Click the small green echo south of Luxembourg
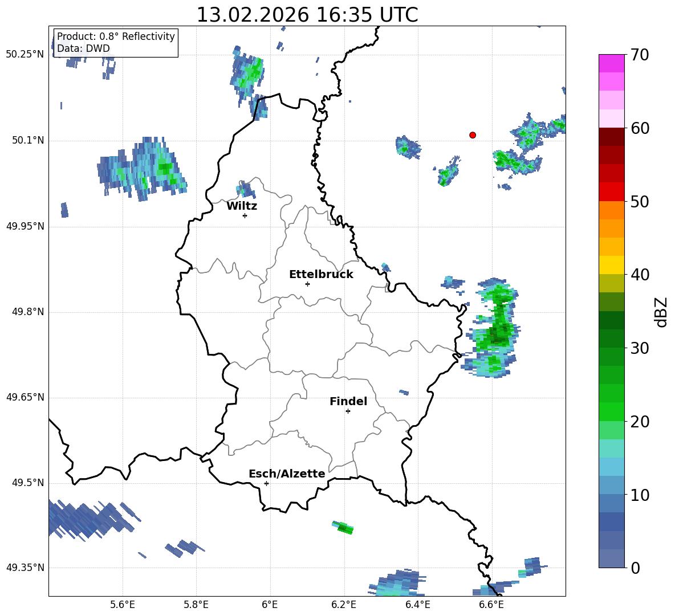The height and width of the screenshot is (616, 675). pyautogui.click(x=343, y=527)
